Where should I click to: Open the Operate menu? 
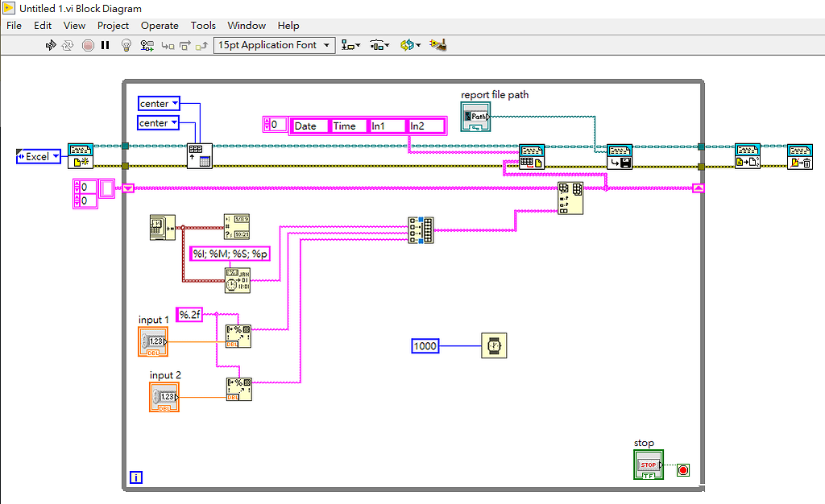pyautogui.click(x=160, y=25)
